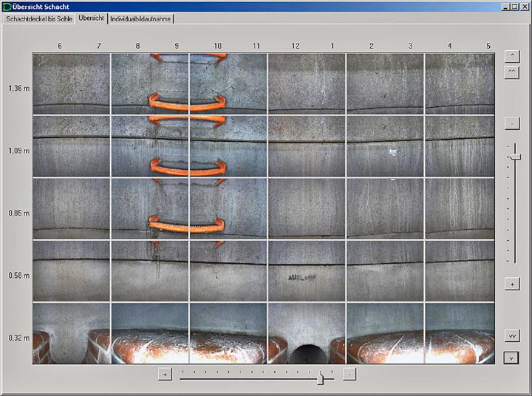
Task: Click the double up arrow button
Action: click(511, 72)
